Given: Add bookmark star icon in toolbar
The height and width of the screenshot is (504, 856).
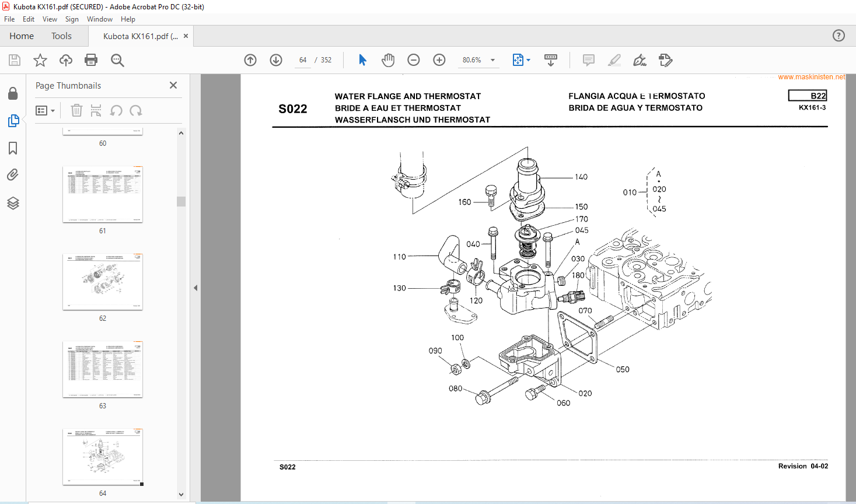Looking at the screenshot, I should click(x=40, y=60).
